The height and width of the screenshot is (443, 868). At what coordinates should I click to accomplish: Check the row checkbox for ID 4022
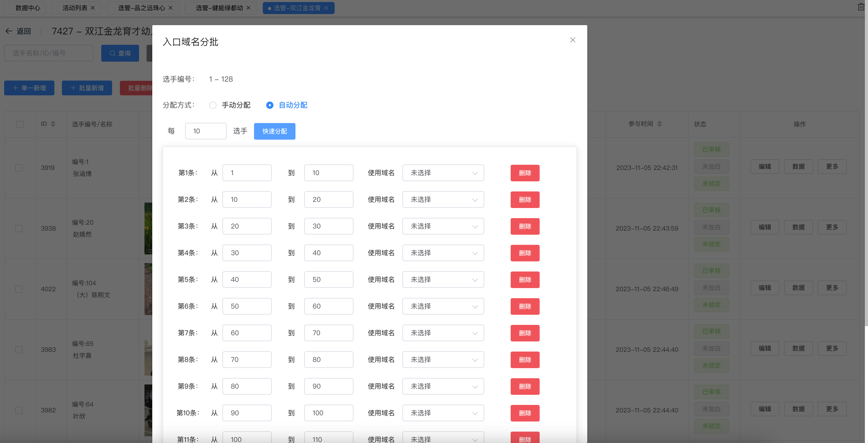pos(19,289)
